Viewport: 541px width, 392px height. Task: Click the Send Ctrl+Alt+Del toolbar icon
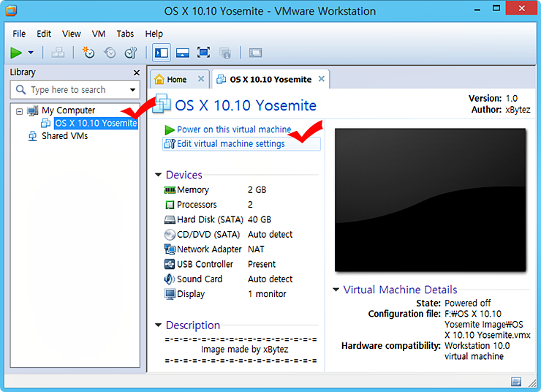click(58, 53)
